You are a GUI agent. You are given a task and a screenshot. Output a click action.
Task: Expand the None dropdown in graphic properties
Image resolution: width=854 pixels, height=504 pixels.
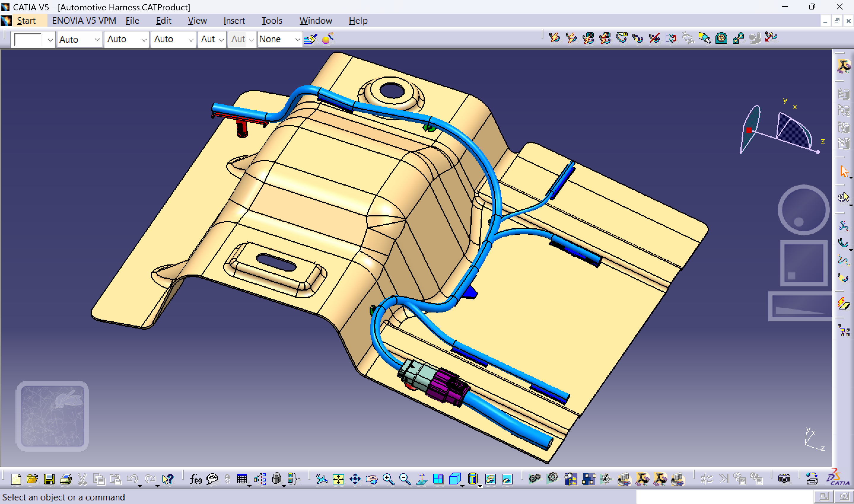(297, 40)
